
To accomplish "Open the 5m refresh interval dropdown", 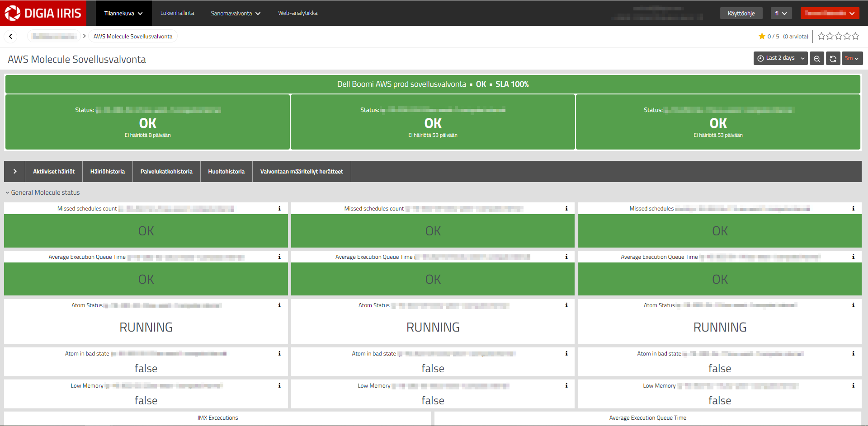I will tap(852, 58).
